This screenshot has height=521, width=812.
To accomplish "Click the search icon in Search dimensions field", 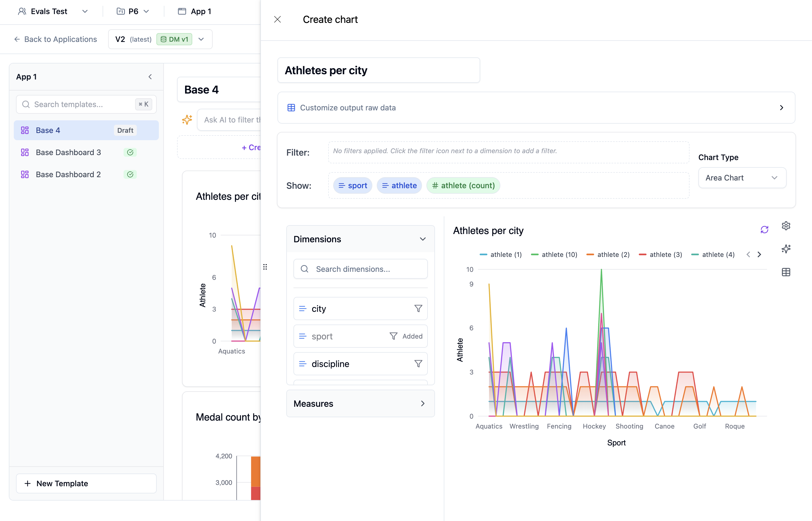I will click(304, 269).
